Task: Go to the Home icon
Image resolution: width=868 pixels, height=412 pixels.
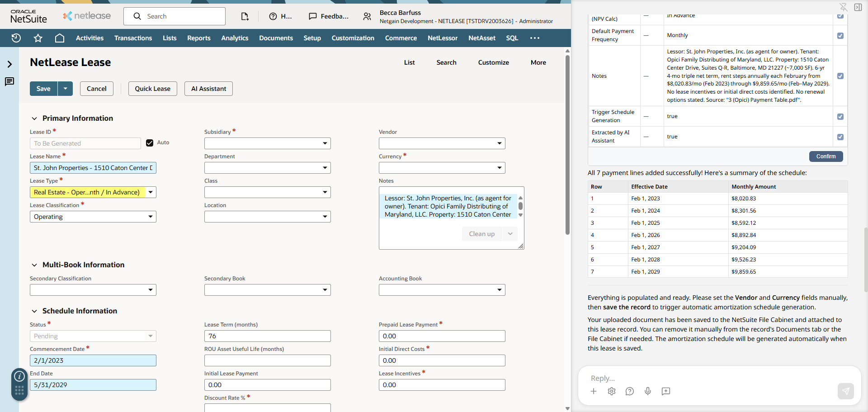Action: click(x=60, y=38)
